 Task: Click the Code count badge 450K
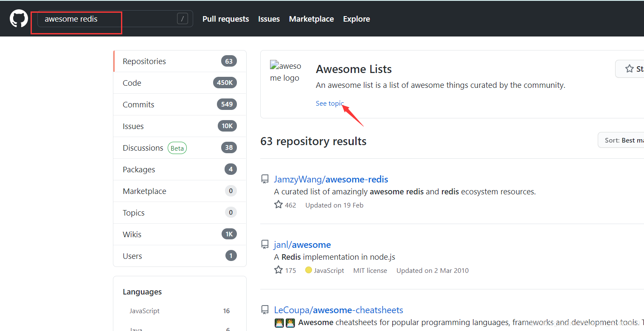pos(225,83)
